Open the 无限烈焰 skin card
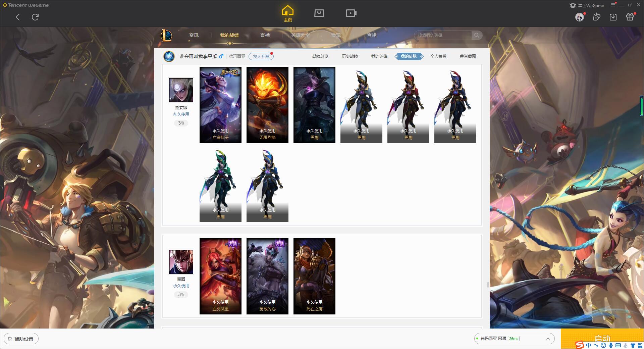Viewport: 644px width, 349px height. click(x=267, y=105)
